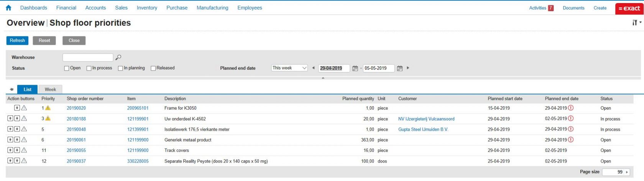Screen dimensions: 644x181
Task: Tick the In process status checkbox
Action: (89, 68)
